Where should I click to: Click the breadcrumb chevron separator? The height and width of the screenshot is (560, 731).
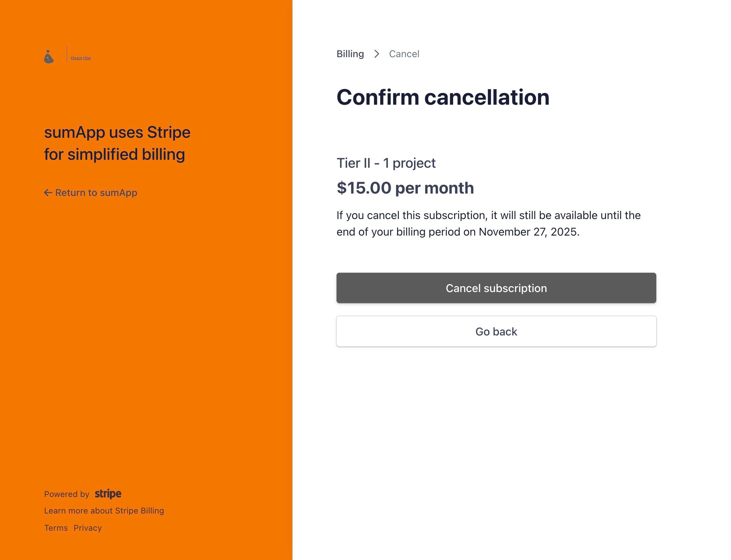(377, 54)
